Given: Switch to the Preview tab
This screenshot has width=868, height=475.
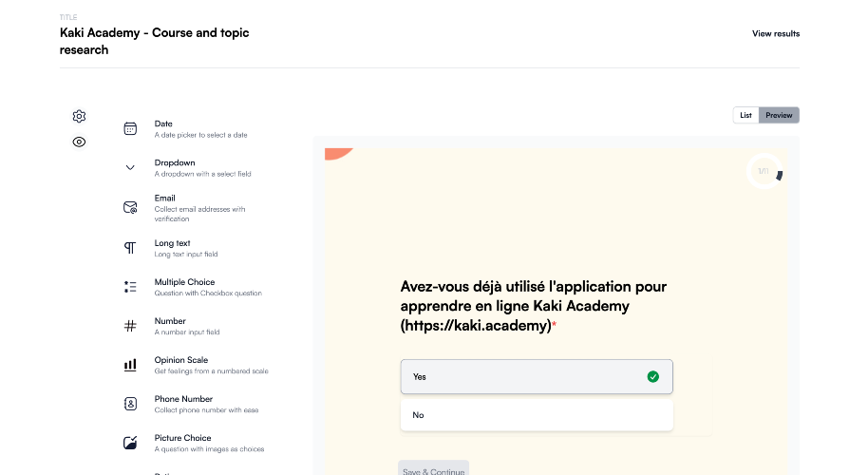Looking at the screenshot, I should coord(779,115).
